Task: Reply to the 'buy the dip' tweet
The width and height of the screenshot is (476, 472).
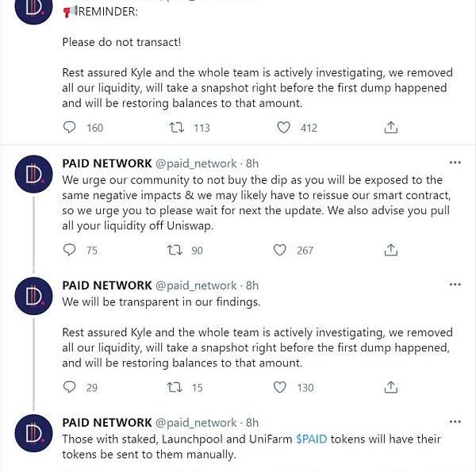Action: click(x=70, y=250)
